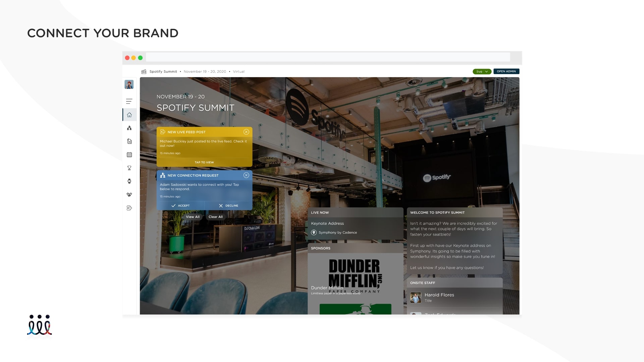
Task: Click the 'November 19 - 20, 2020' date text
Action: pyautogui.click(x=205, y=71)
